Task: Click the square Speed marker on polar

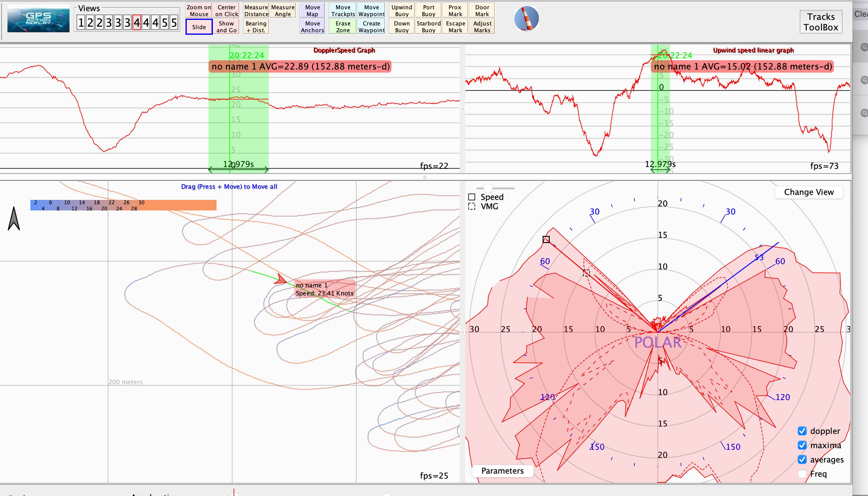Action: click(x=546, y=240)
